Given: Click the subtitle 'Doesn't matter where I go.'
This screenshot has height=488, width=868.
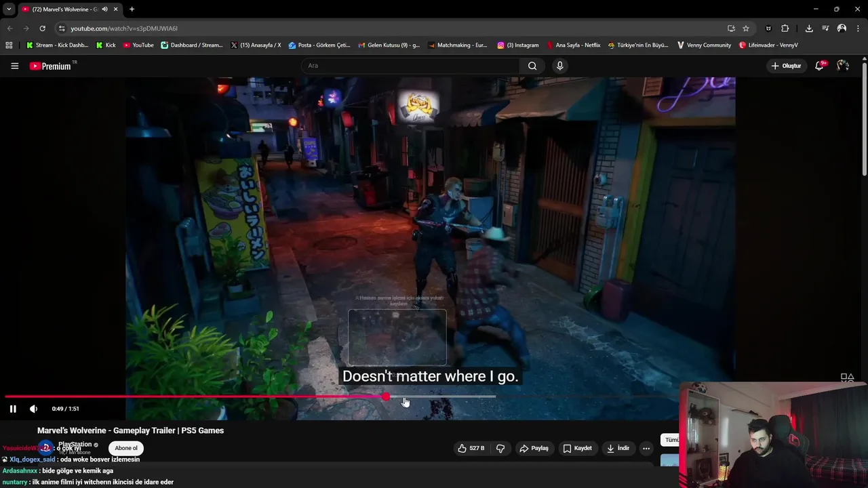Looking at the screenshot, I should pyautogui.click(x=430, y=376).
